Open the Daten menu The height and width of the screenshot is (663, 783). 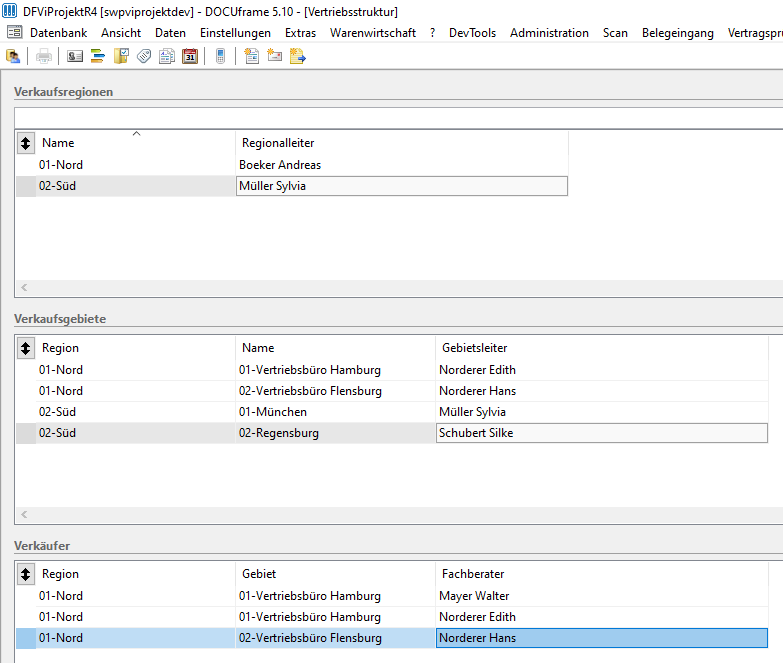click(170, 32)
